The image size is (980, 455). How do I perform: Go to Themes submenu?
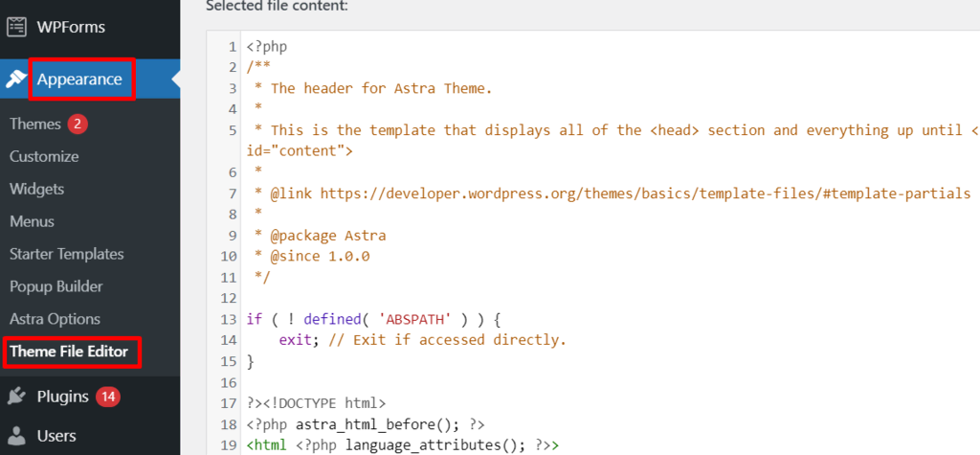pos(35,124)
